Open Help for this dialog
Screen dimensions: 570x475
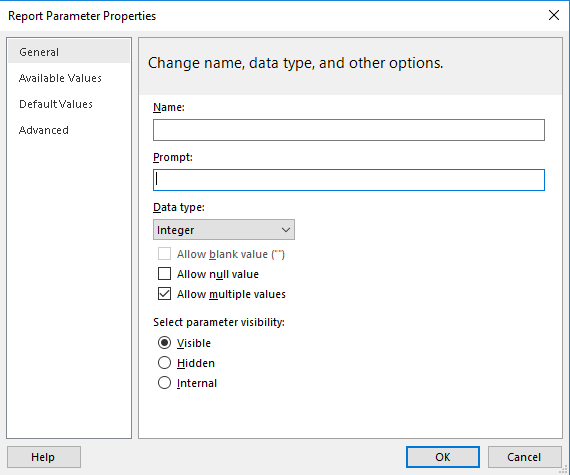tap(44, 457)
